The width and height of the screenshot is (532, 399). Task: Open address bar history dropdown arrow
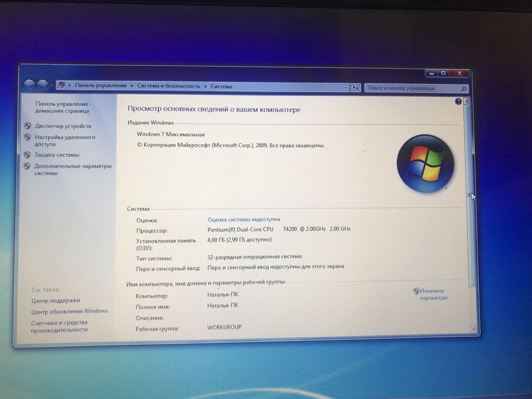345,88
